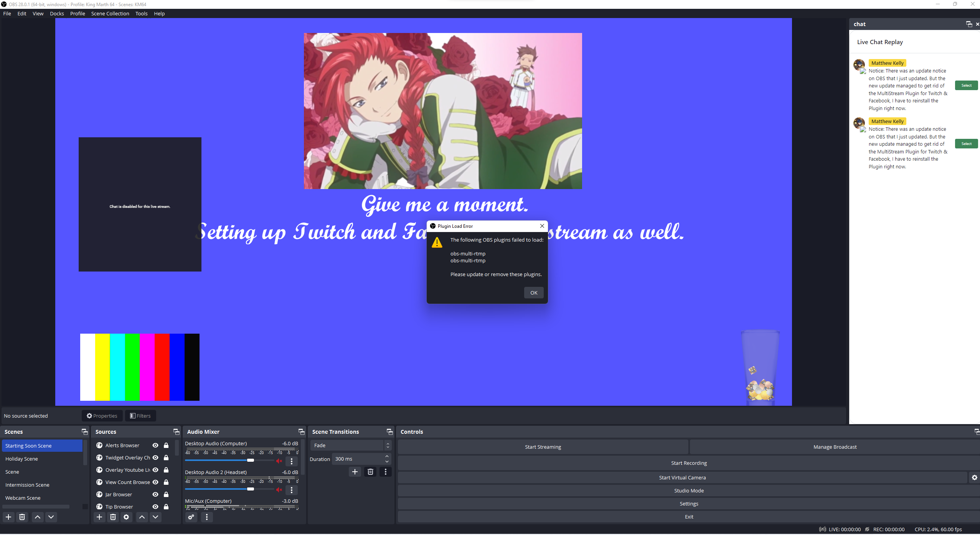Screen dimensions: 980x535
Task: Adjust Desktop Audio (Computer) volume slider
Action: (x=229, y=460)
